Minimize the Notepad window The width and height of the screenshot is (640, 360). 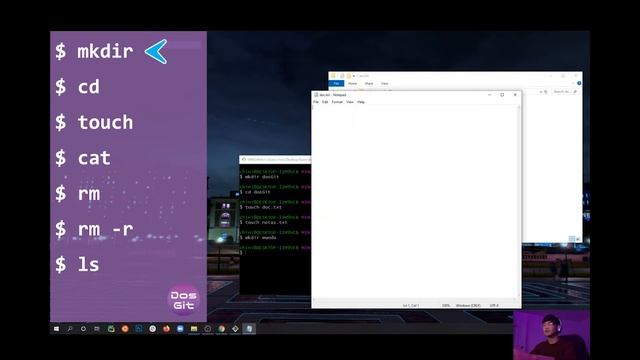click(489, 95)
